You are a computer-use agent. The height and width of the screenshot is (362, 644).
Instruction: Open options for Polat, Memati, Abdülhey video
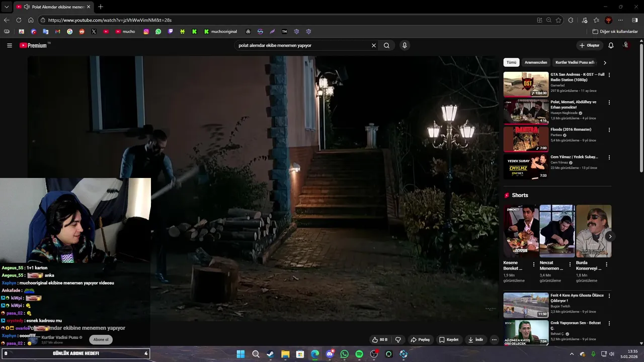[609, 103]
